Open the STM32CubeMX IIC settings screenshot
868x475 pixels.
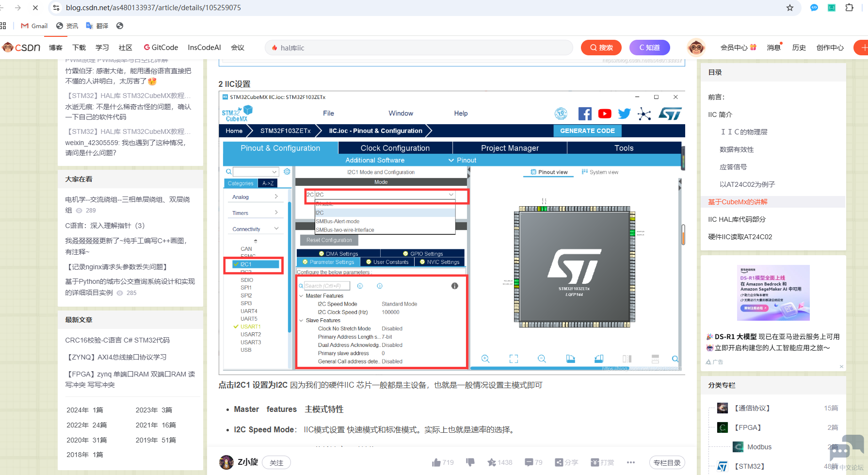452,232
